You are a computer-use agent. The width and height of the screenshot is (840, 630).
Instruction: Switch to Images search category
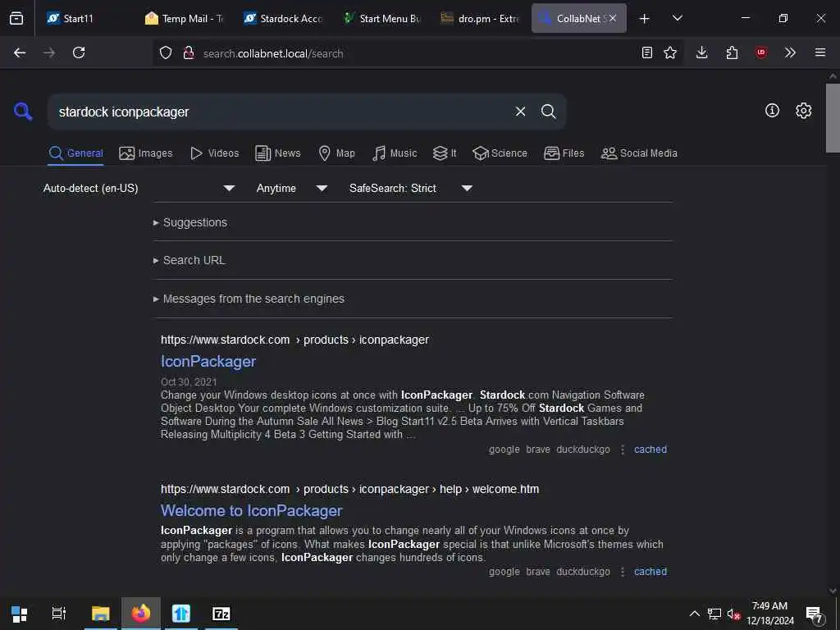pyautogui.click(x=146, y=153)
